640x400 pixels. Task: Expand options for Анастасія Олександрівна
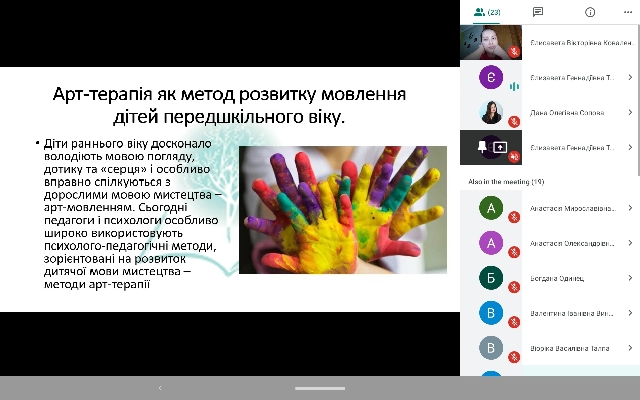[630, 243]
